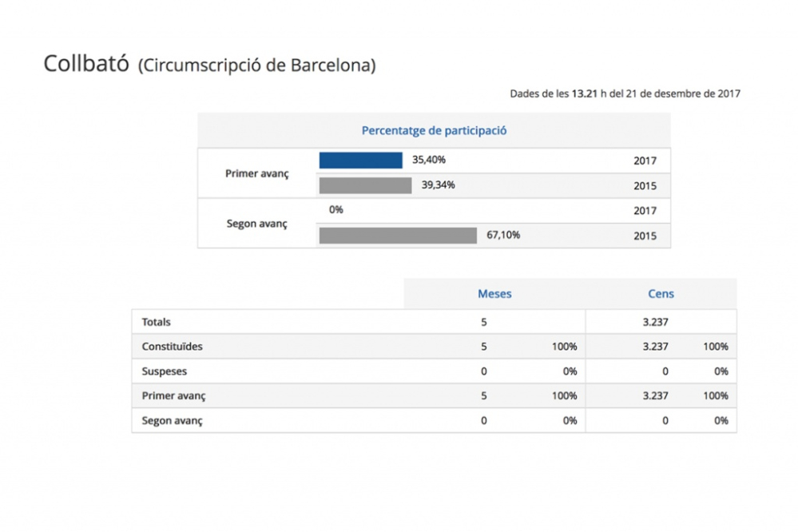Click the gray 67,10% Segon avanç bar
Viewport: 798px width, 532px height.
[398, 235]
